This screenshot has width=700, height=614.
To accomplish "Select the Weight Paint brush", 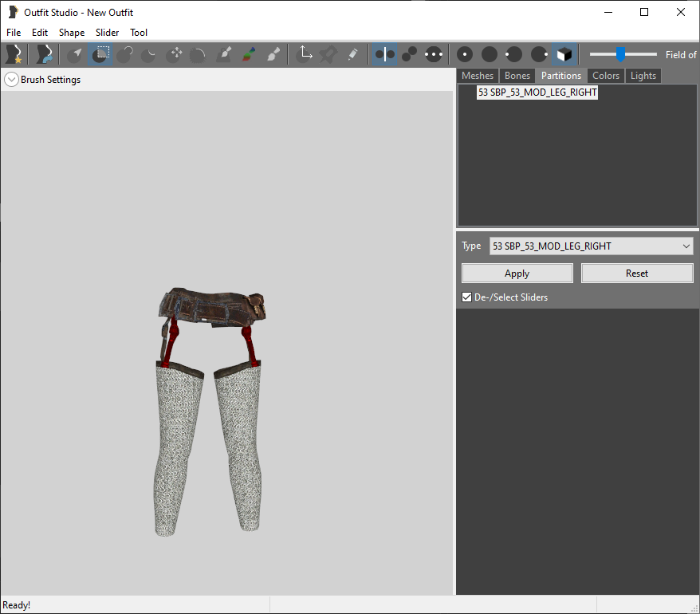I will click(x=223, y=54).
